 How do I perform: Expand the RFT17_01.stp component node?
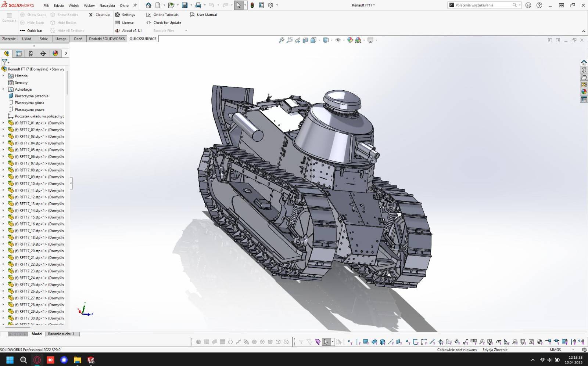[3, 123]
